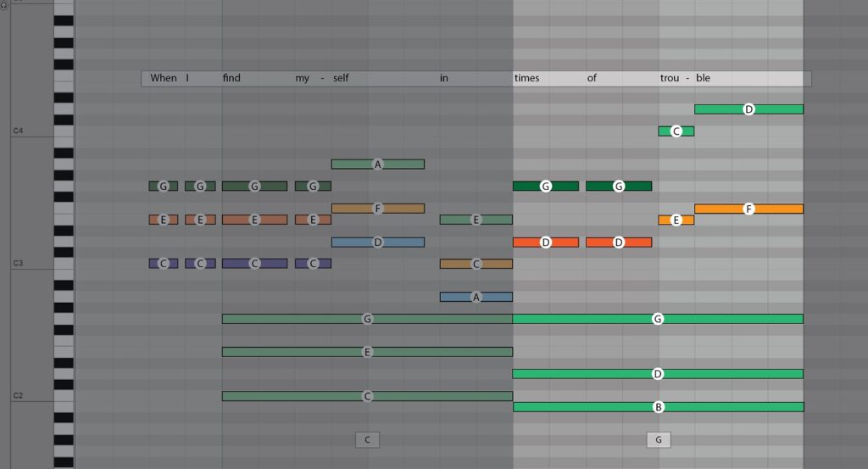
Task: Select the lyric syllable 'trou'
Action: [x=670, y=78]
